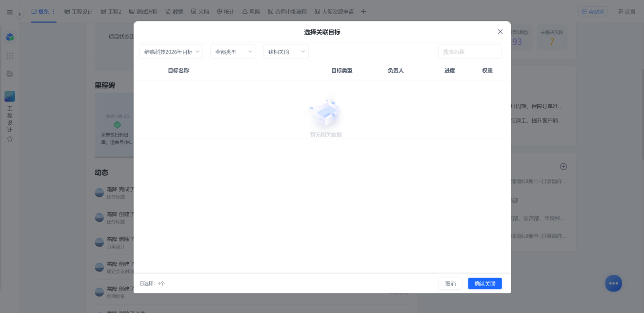Switch to the 工程2 tab
The width and height of the screenshot is (644, 313).
point(111,12)
